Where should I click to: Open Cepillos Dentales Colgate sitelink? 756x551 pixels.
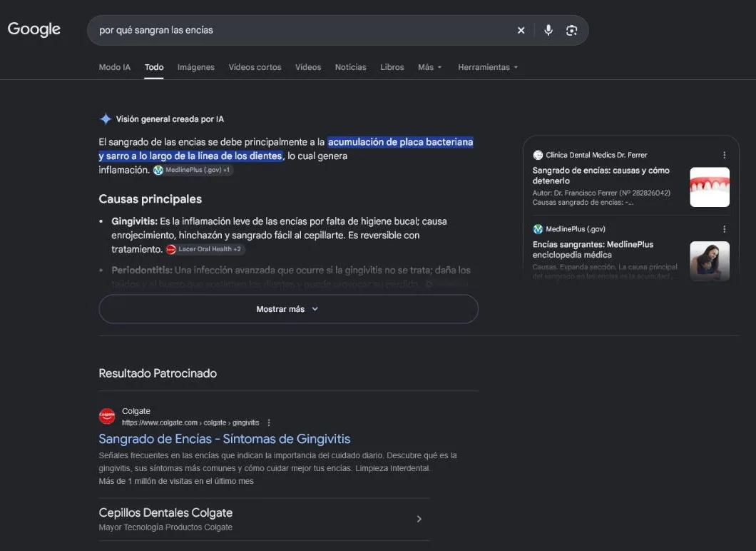165,512
